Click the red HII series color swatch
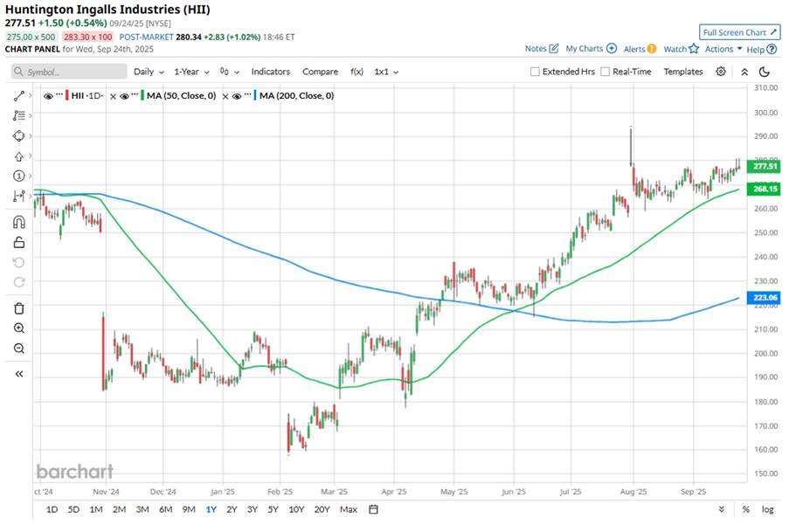This screenshot has width=789, height=532. coord(67,95)
